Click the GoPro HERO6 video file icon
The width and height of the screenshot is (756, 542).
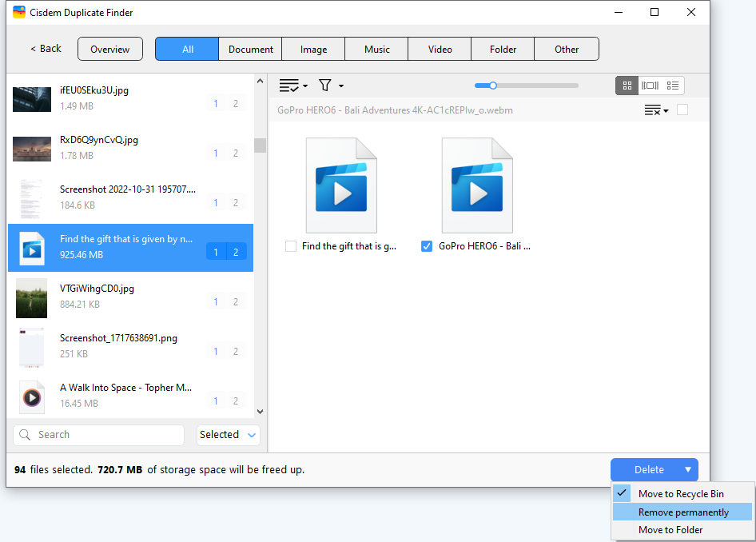[477, 185]
